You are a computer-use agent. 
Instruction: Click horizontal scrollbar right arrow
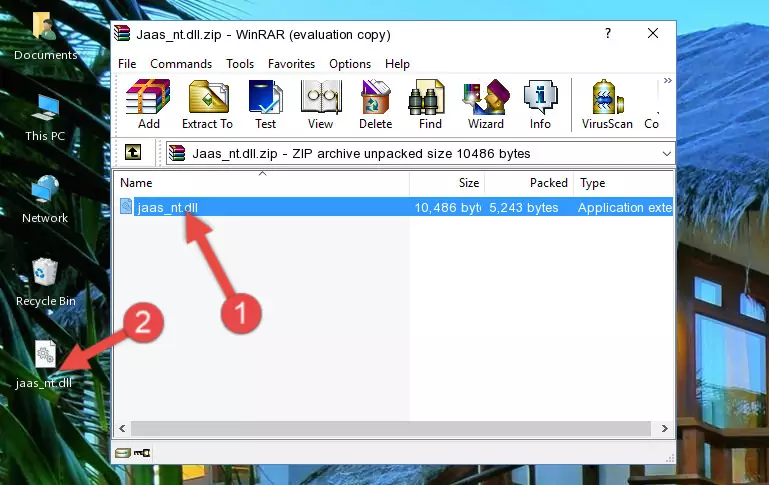pos(665,428)
